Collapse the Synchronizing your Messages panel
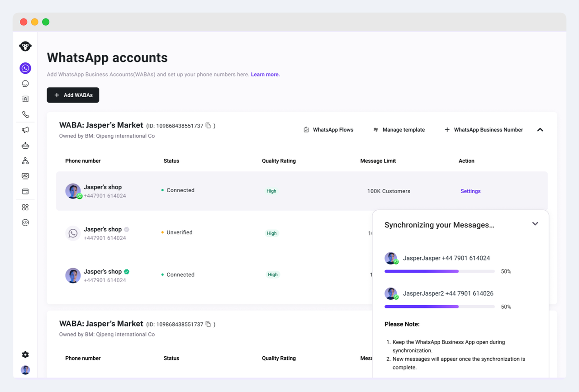The image size is (579, 392). (535, 224)
